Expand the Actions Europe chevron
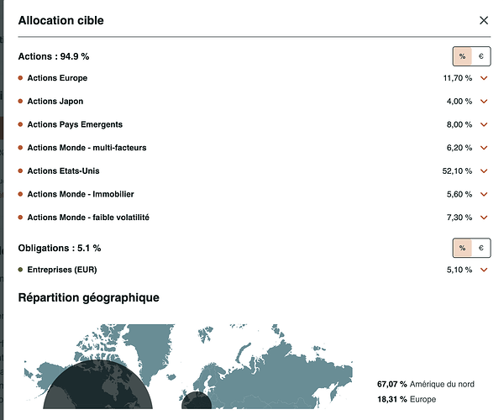 point(484,78)
